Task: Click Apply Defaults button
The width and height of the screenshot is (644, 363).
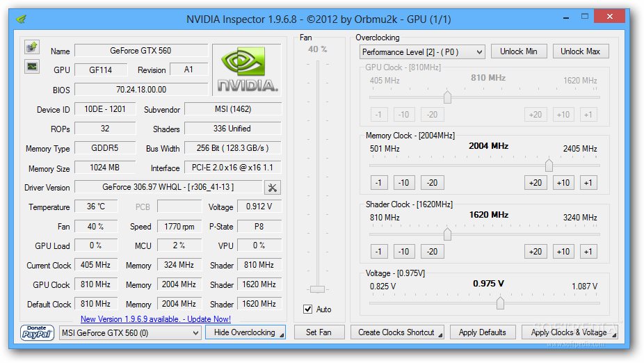Action: pos(482,332)
